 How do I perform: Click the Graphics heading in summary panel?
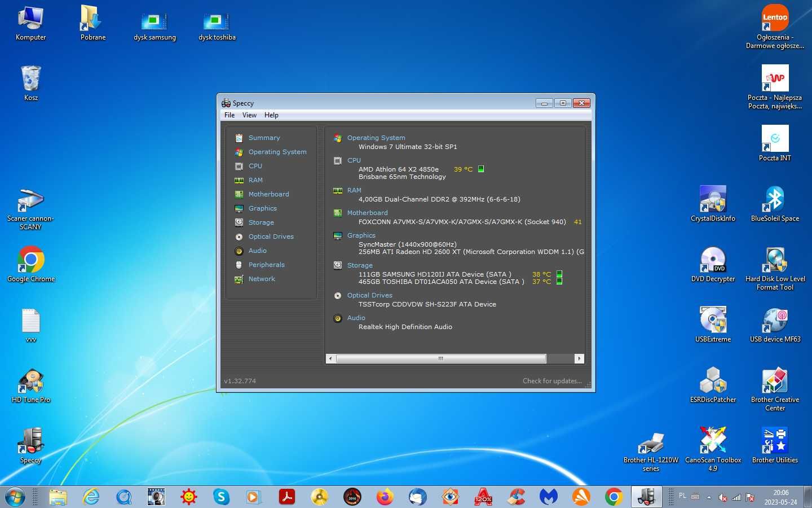pyautogui.click(x=361, y=235)
